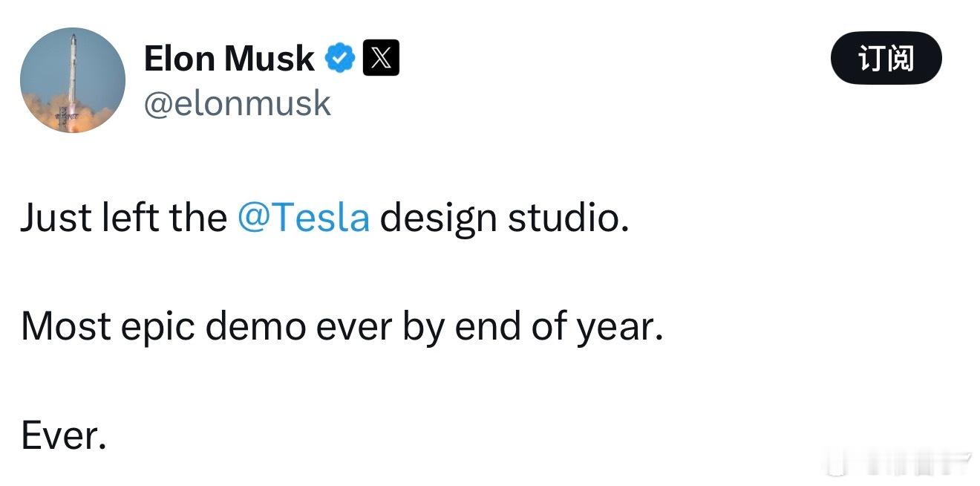This screenshot has height=486, width=980.
Task: Open the @Tesla mention link
Action: click(303, 218)
